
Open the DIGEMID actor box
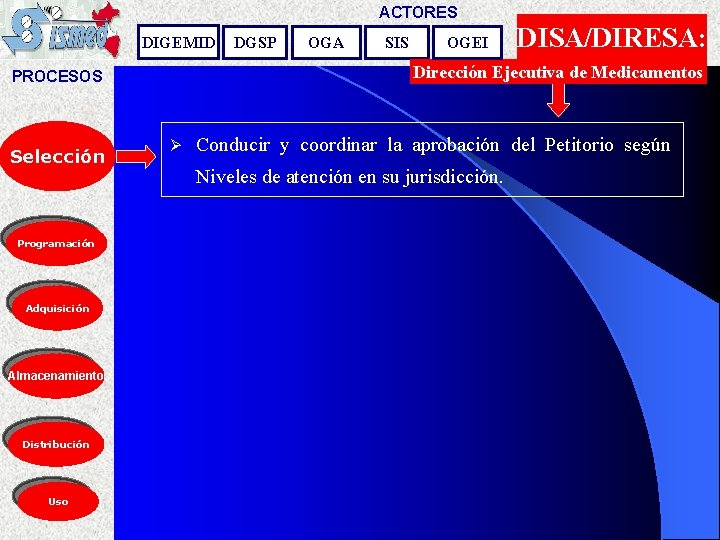[x=178, y=42]
